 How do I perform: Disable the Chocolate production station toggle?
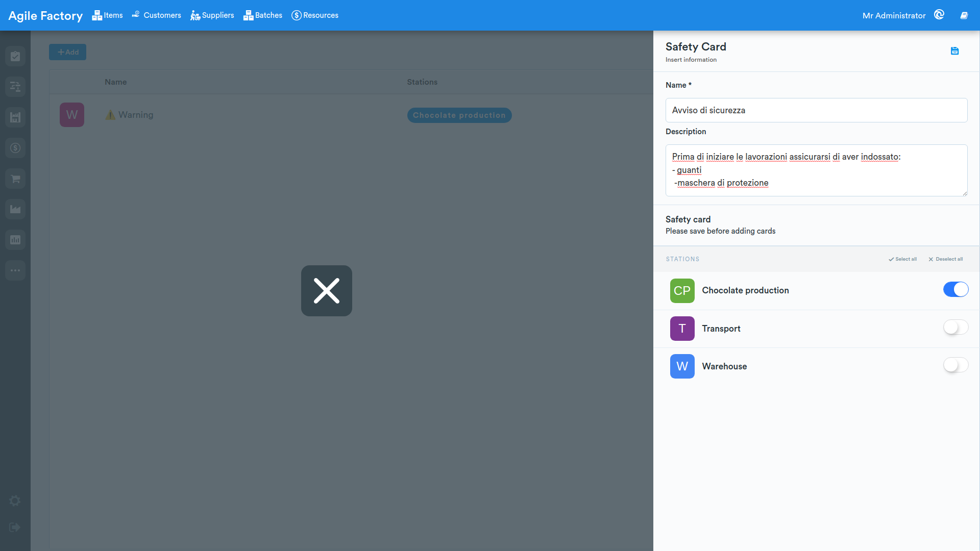(x=955, y=289)
